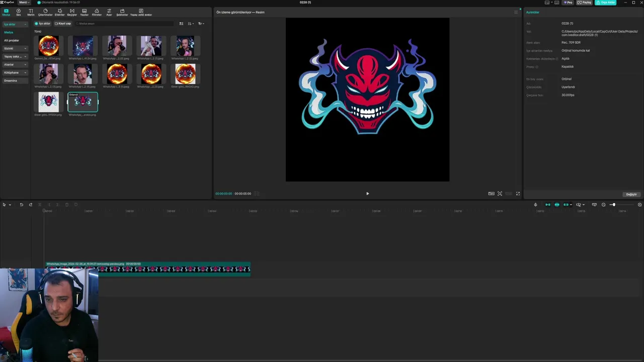Click the İçe aktar import button
Viewport: 644px width, 362px height.
tap(43, 24)
